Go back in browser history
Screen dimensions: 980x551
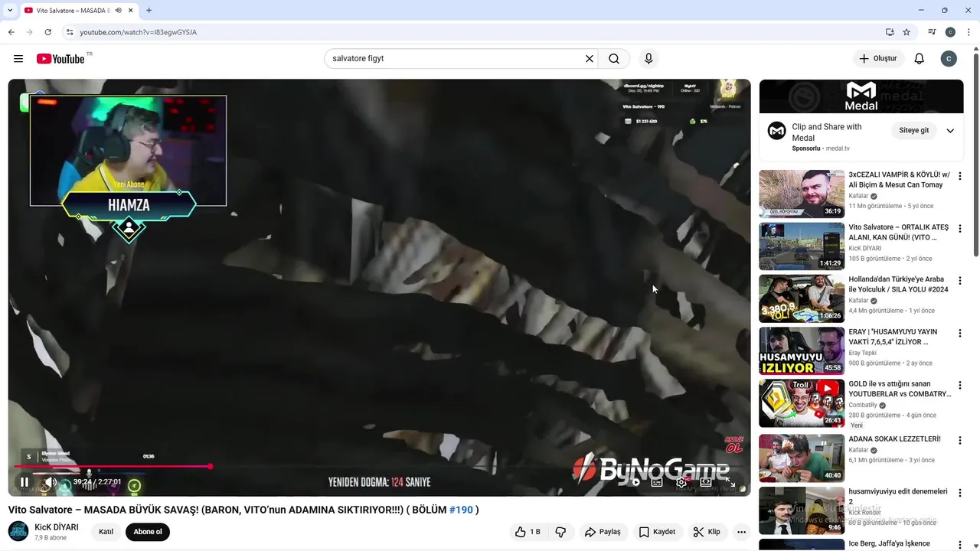tap(11, 32)
